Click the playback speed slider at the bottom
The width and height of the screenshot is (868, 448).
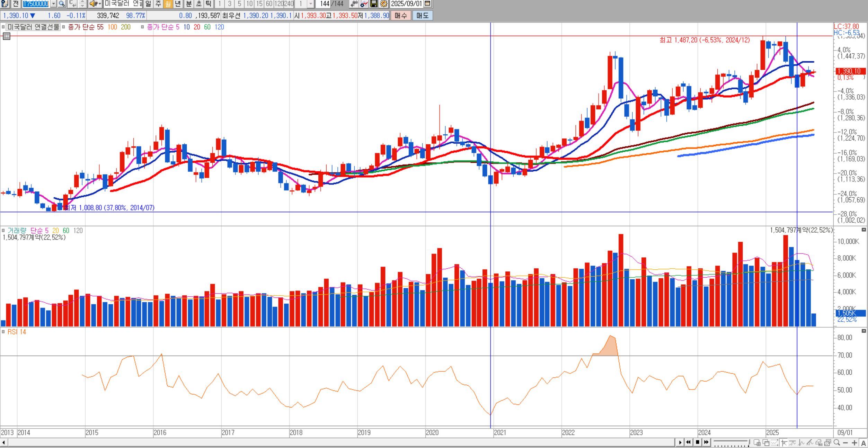(731, 441)
